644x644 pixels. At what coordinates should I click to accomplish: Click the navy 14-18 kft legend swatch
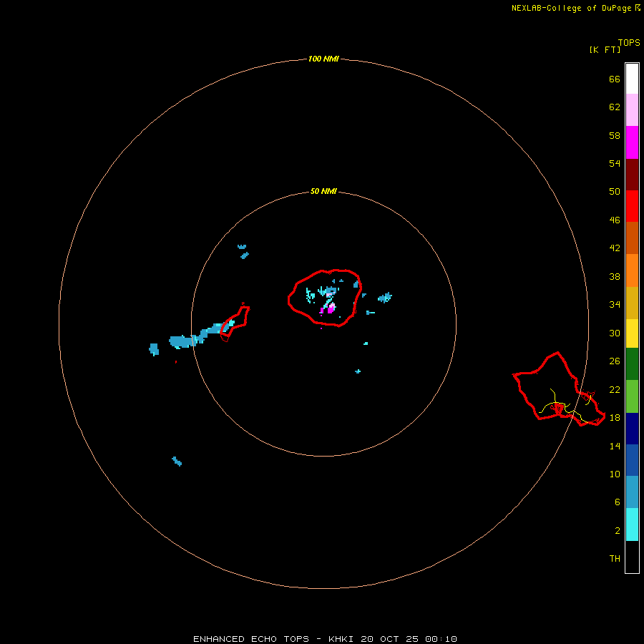pos(632,429)
